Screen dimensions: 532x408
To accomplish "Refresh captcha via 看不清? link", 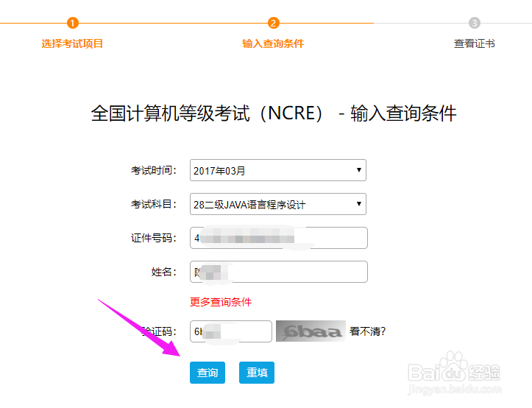I will [x=368, y=331].
